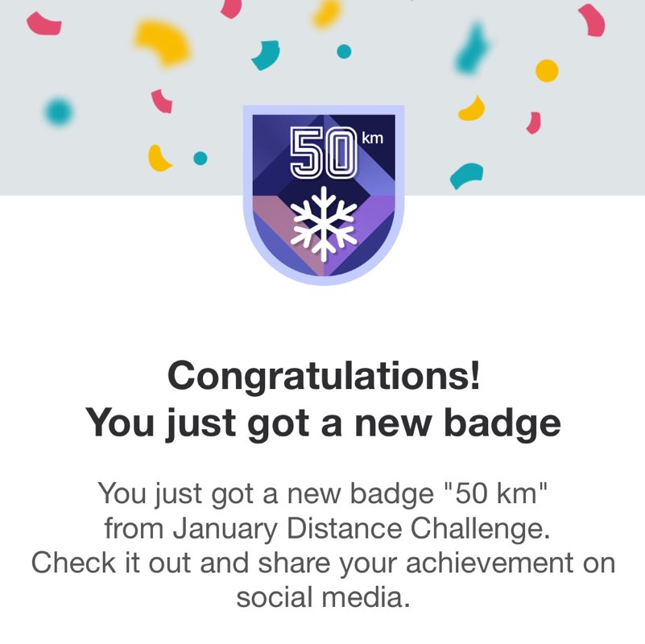Screen dimensions: 645x644
Task: Click the solid yellow confetti circle
Action: [547, 70]
